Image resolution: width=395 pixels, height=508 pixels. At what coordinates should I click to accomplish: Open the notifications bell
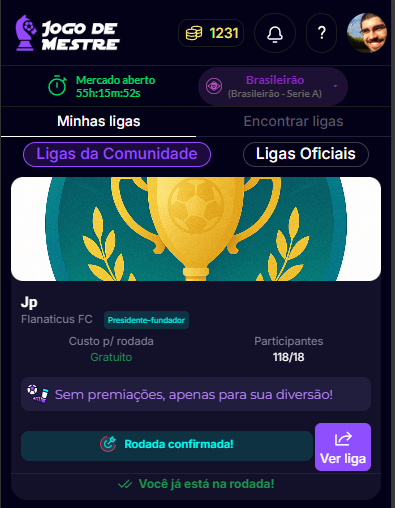275,33
